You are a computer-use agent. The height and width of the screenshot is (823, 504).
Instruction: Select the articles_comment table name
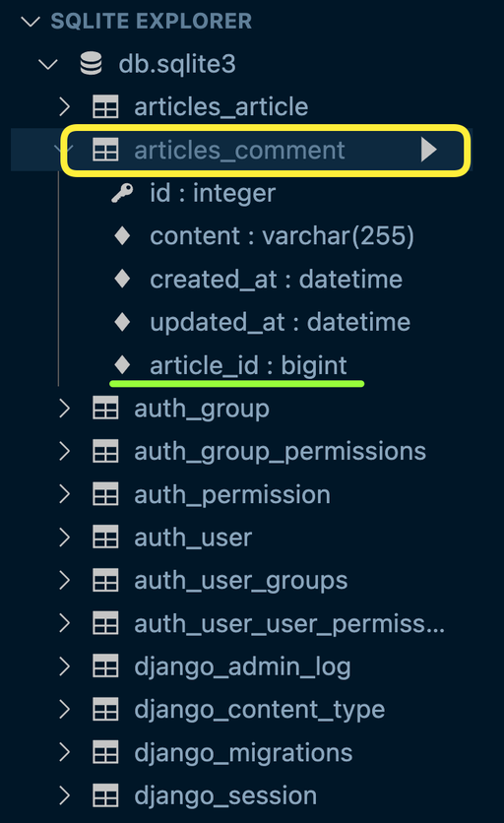pos(239,150)
